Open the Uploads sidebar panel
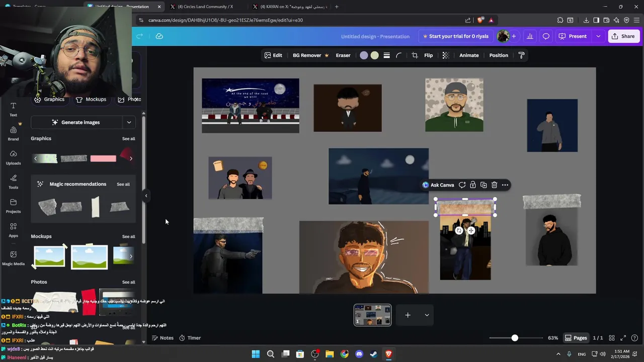The height and width of the screenshot is (362, 644). (x=13, y=157)
